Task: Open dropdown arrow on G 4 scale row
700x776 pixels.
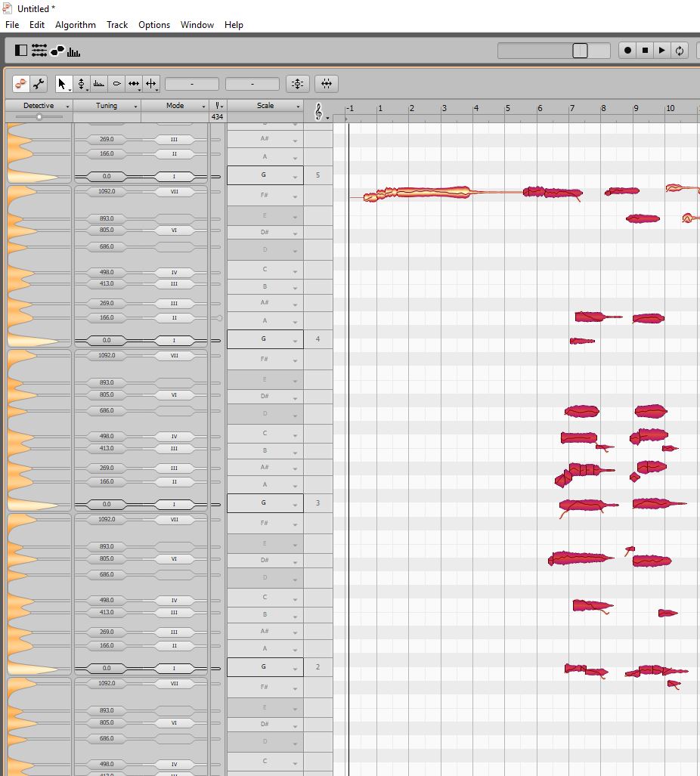Action: click(296, 341)
